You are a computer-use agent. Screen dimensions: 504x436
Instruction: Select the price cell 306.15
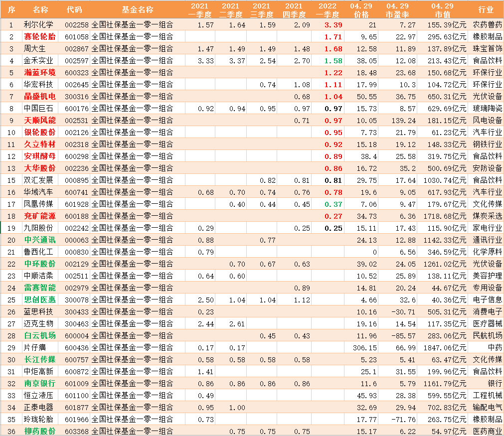coord(364,348)
